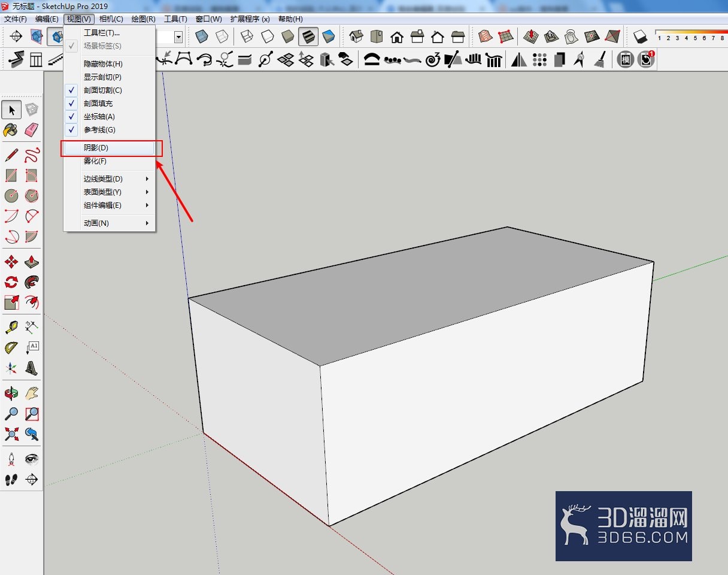
Task: Activate the pink Eraser tool
Action: click(x=32, y=130)
